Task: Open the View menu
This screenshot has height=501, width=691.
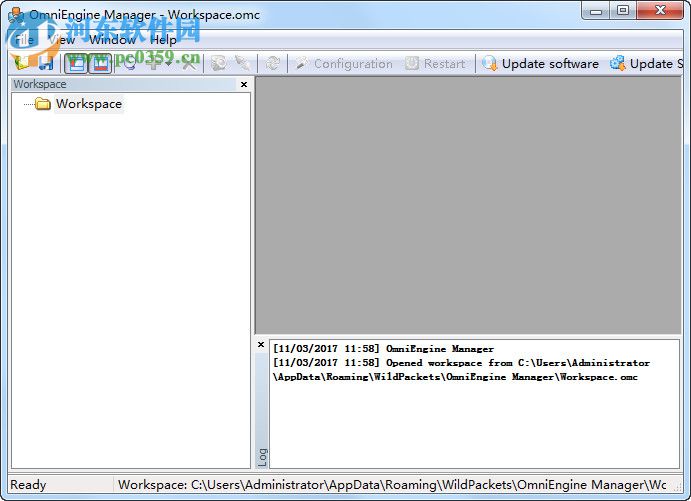Action: (61, 40)
